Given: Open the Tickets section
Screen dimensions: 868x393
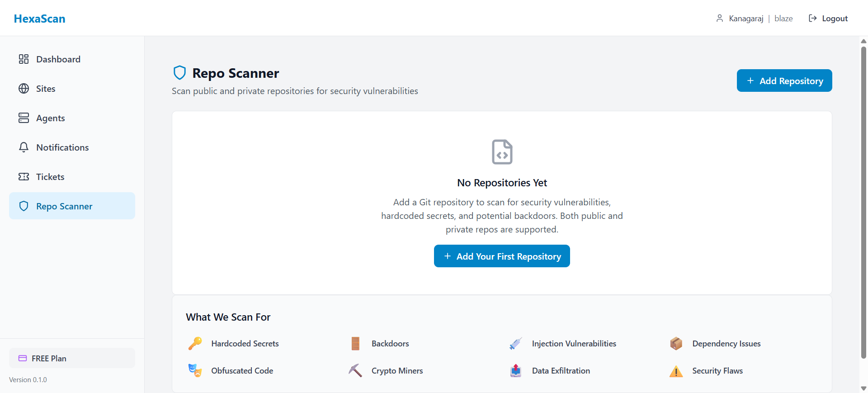Looking at the screenshot, I should coord(50,177).
